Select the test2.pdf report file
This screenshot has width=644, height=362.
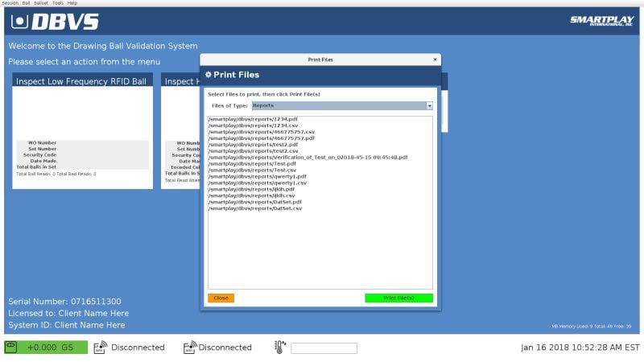[253, 145]
